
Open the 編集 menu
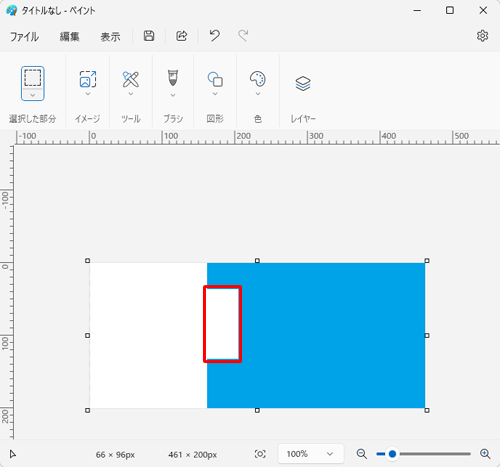[69, 36]
